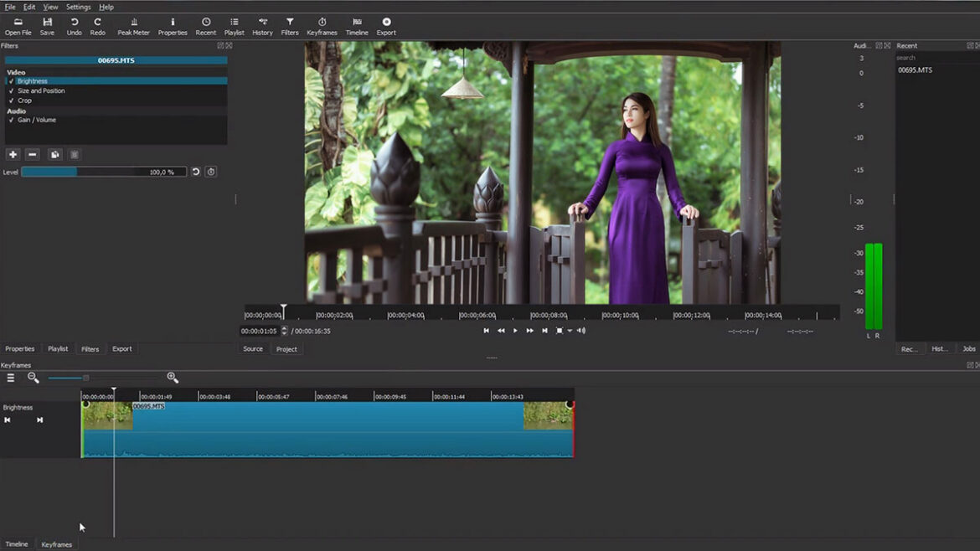Copy filters using the copy icon
The width and height of the screenshot is (980, 551).
pyautogui.click(x=54, y=154)
